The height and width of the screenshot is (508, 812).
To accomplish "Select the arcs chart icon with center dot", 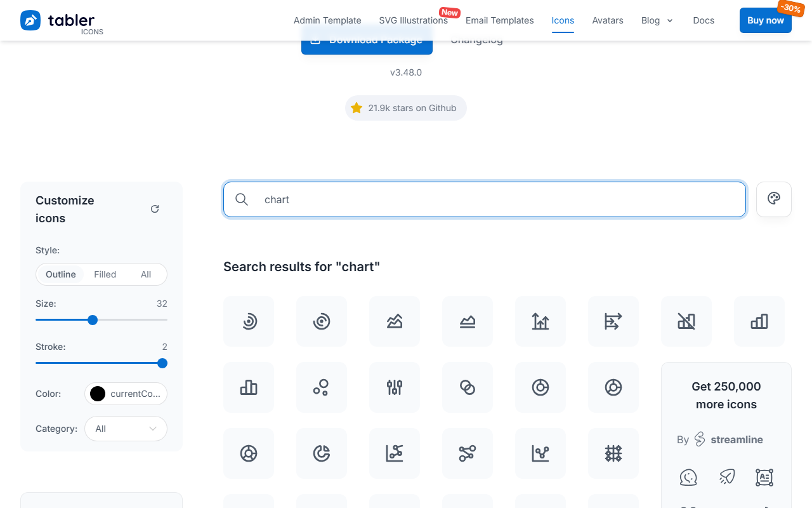I will coord(322,321).
